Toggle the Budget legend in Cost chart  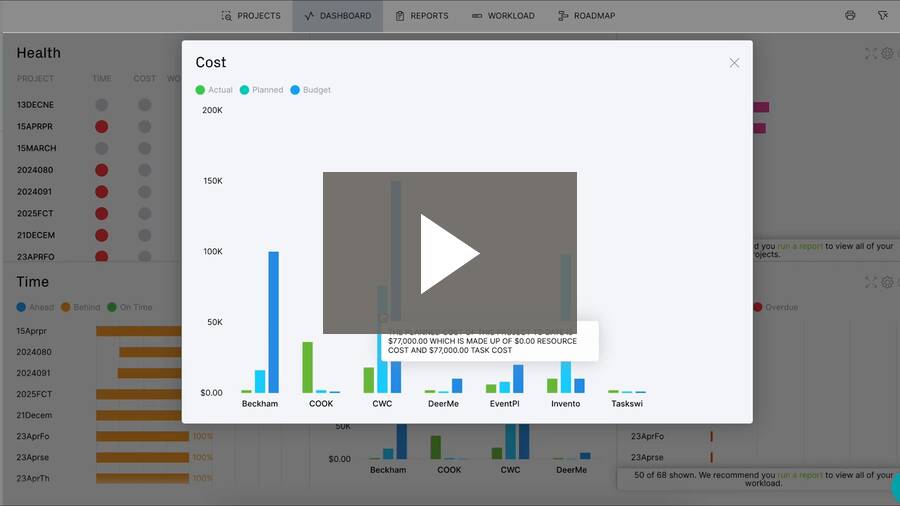click(x=311, y=90)
